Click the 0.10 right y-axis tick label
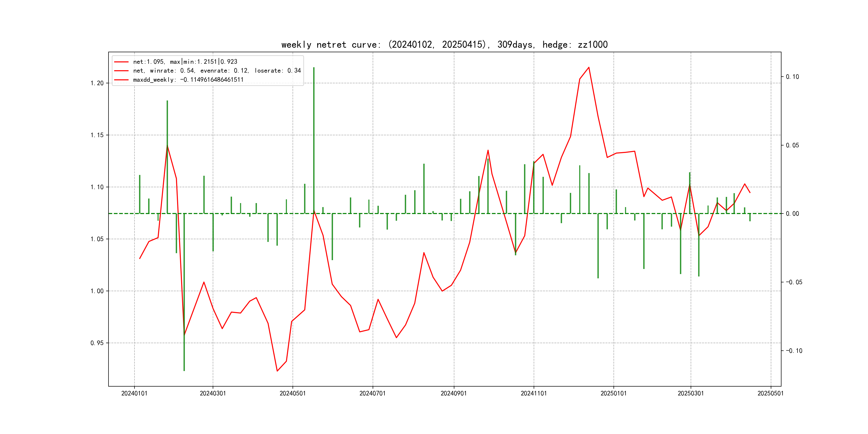Viewport: 868px width, 434px height. coord(792,77)
